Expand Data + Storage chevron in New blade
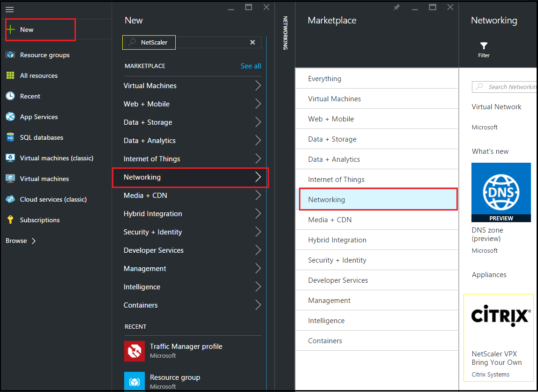Screen dimensions: 538x392 tap(258, 122)
